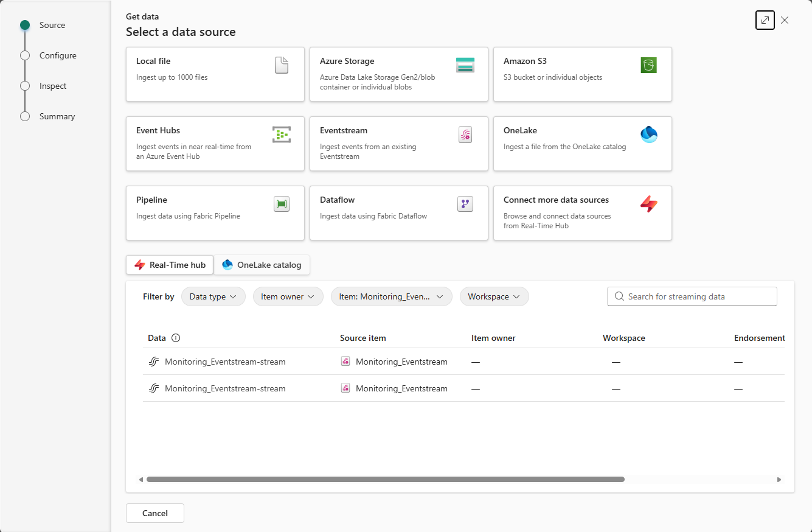Switch to the Real-Time hub tab

(169, 265)
